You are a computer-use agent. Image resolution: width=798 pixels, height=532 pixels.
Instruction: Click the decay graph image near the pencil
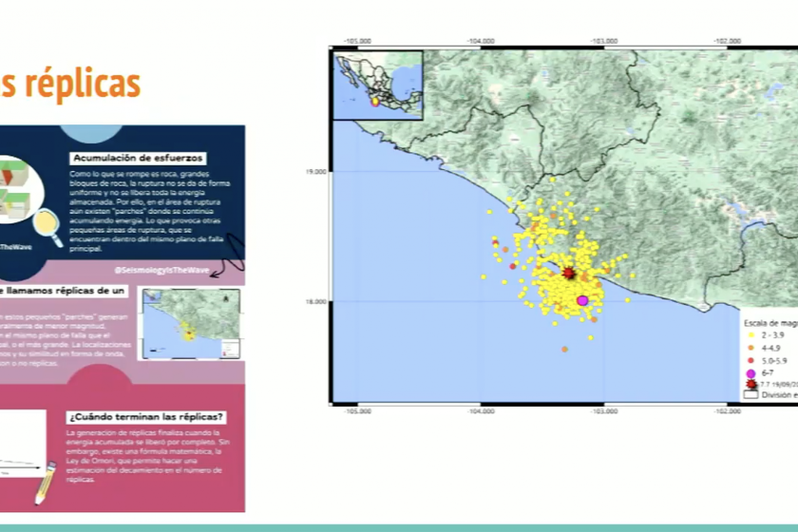click(x=23, y=444)
